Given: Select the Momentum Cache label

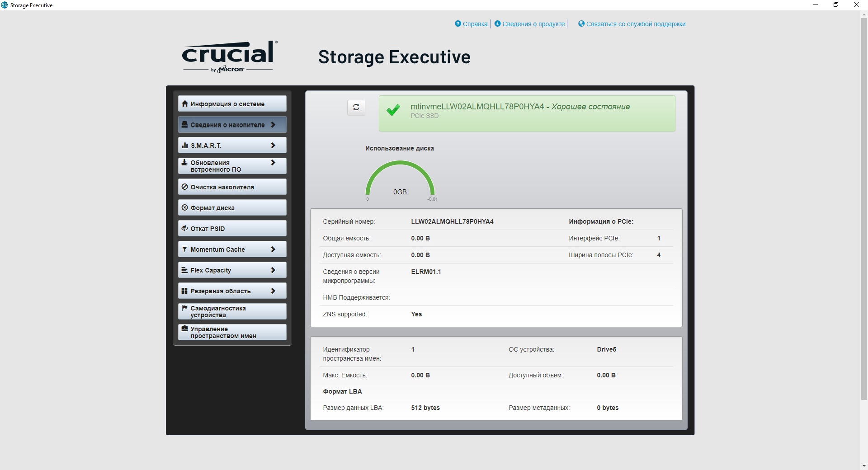Looking at the screenshot, I should tap(217, 249).
